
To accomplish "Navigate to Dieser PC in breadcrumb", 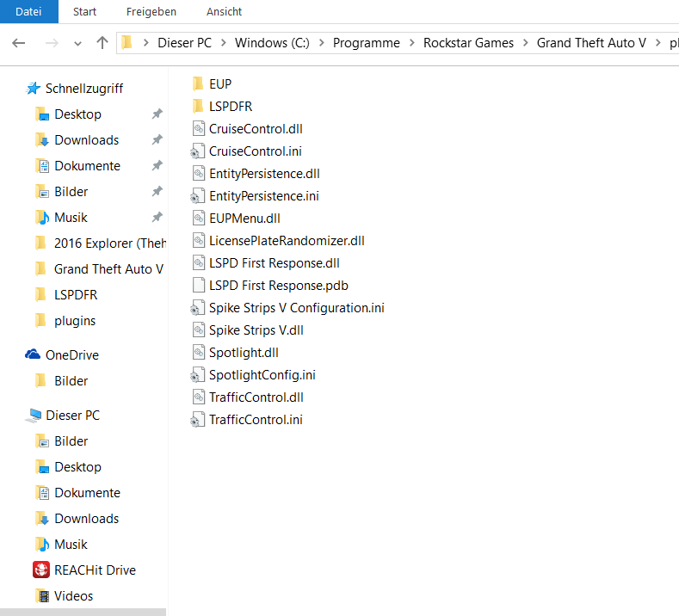I will click(x=184, y=43).
